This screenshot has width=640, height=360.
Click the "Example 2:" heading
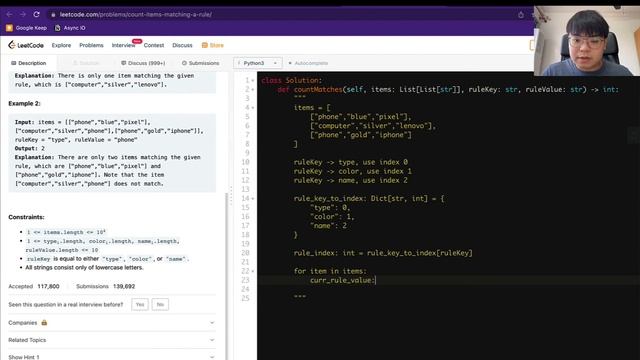click(x=24, y=104)
